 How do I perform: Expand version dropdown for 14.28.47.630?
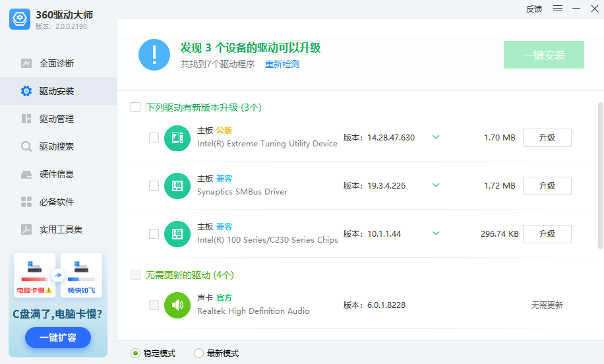pyautogui.click(x=436, y=137)
